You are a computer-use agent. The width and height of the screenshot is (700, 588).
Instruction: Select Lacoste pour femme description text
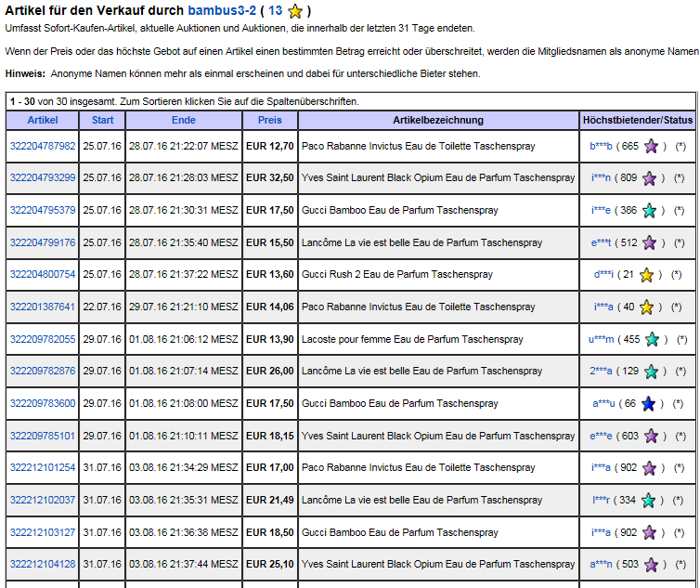(412, 340)
